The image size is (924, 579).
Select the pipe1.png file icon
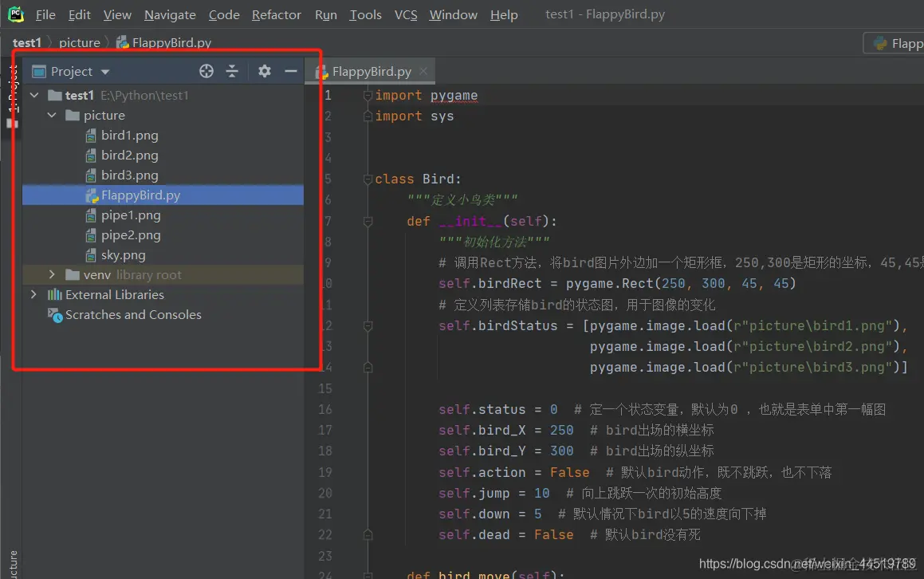click(x=91, y=216)
